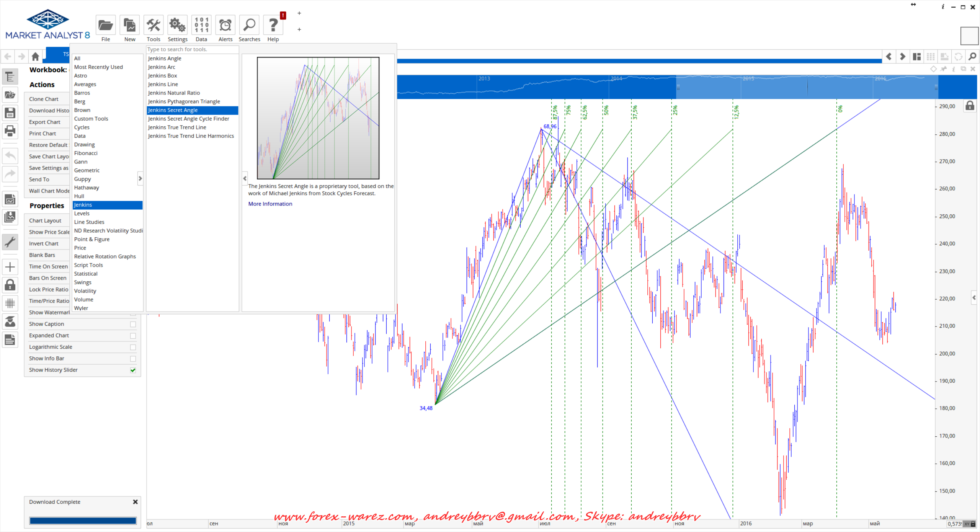The width and height of the screenshot is (980, 532).
Task: Open the Tools toolbar menu
Action: coord(154,26)
